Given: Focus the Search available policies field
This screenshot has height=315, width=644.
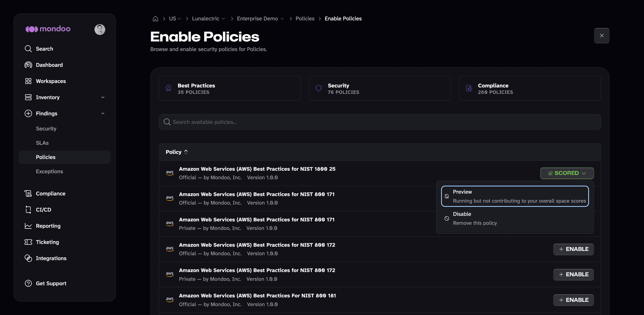Looking at the screenshot, I should pyautogui.click(x=380, y=122).
